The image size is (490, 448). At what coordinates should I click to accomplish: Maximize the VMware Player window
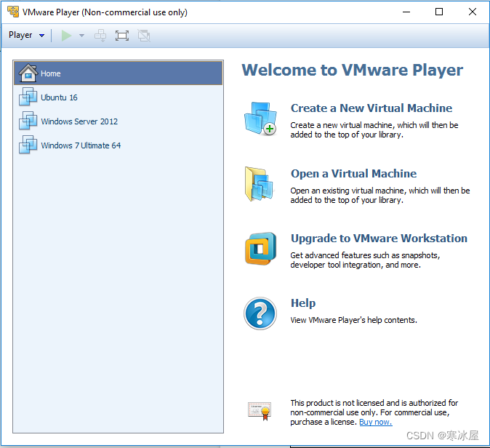[439, 12]
